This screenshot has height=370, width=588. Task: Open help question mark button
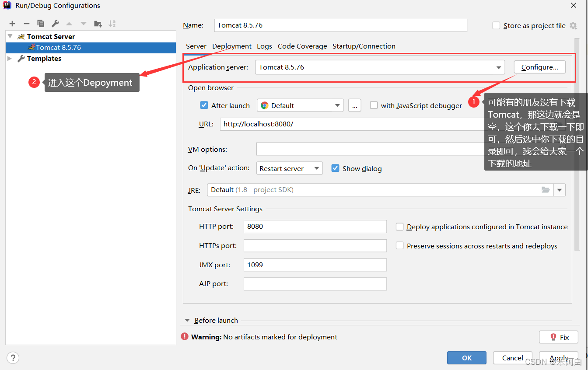click(x=13, y=358)
